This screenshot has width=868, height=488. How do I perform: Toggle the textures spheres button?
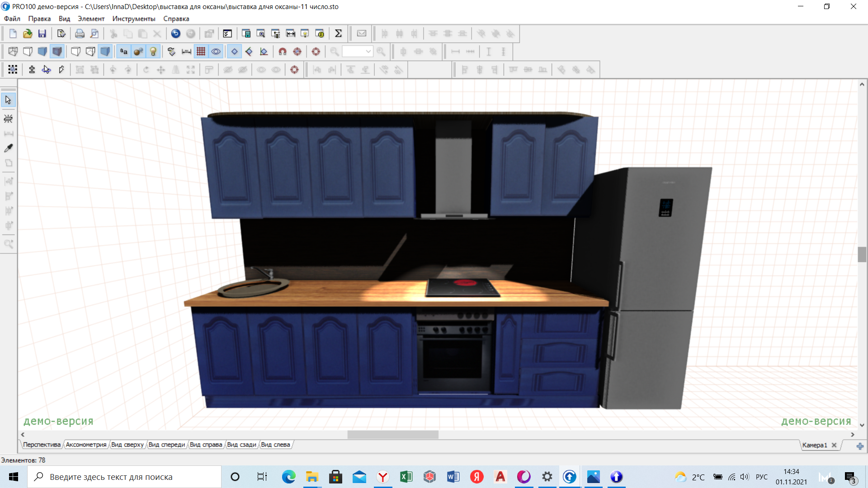coord(138,52)
